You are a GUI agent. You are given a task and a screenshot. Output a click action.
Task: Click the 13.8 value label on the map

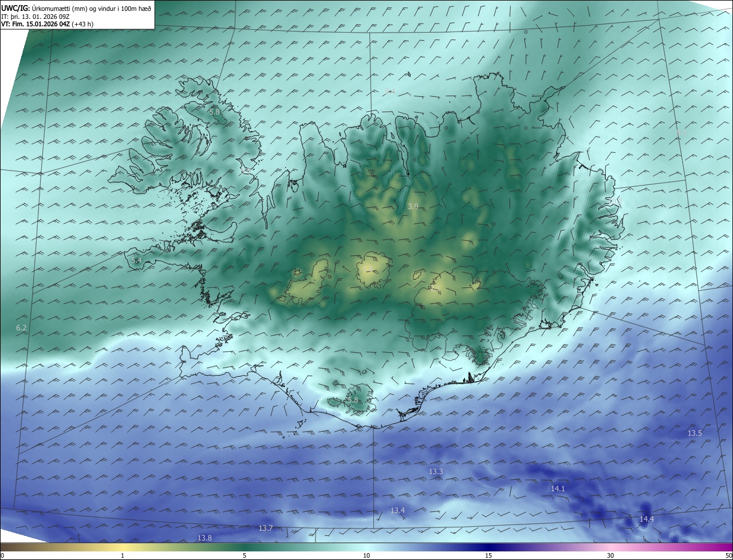pyautogui.click(x=204, y=538)
